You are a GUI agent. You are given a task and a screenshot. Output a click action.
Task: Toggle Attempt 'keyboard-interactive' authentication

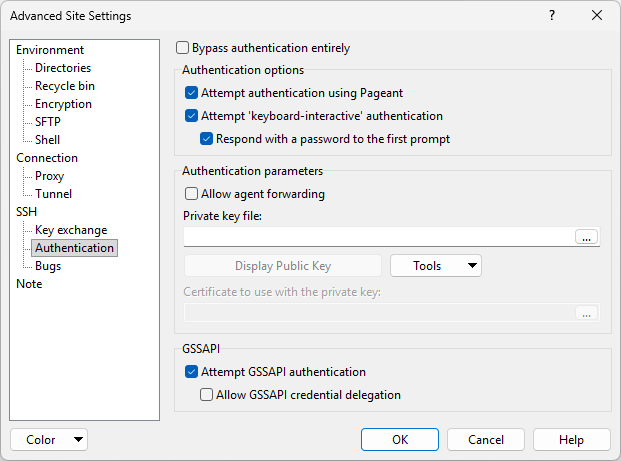(x=192, y=116)
